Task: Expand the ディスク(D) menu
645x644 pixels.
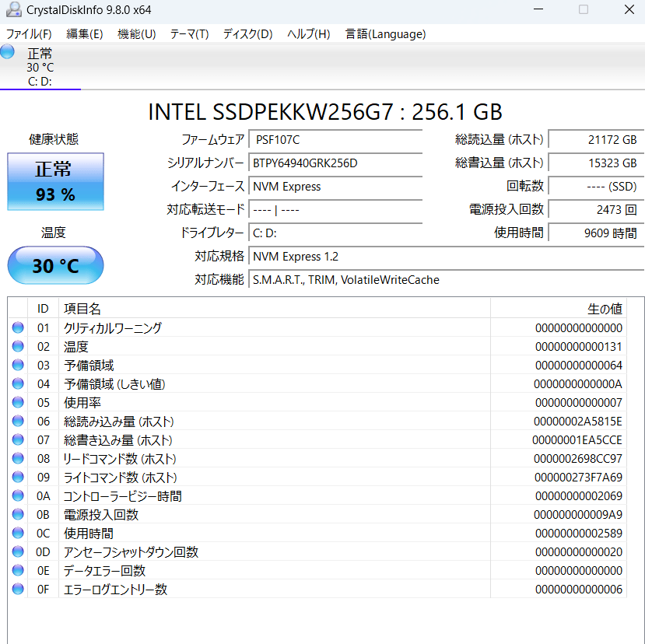Action: [247, 34]
